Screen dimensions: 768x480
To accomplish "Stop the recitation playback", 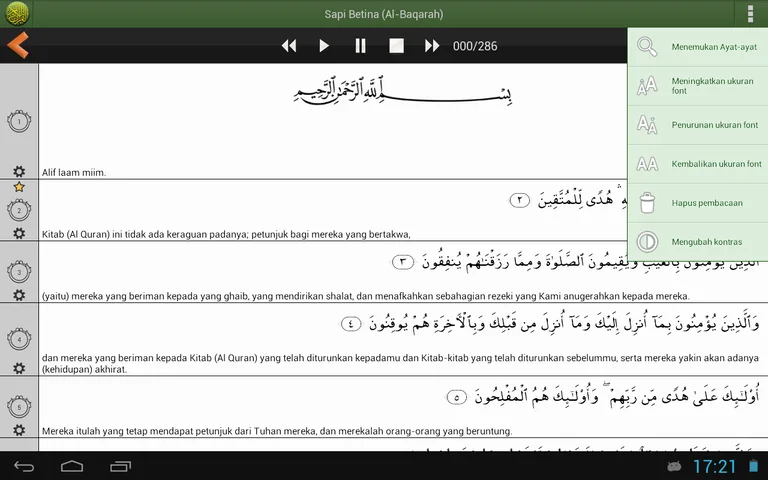I will click(x=396, y=46).
